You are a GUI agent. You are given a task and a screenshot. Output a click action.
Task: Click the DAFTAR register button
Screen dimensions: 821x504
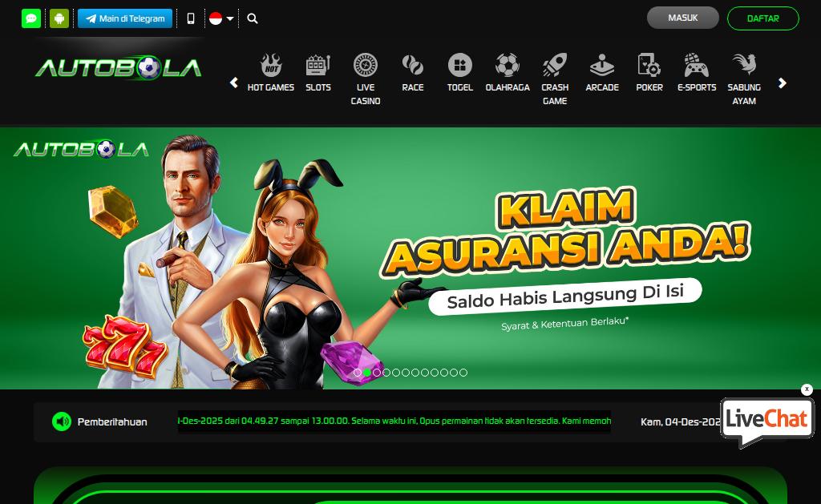tap(763, 18)
